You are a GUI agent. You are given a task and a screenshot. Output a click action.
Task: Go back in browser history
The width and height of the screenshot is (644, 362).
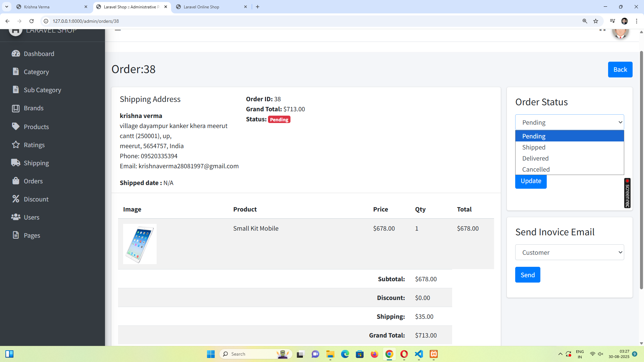tap(7, 21)
